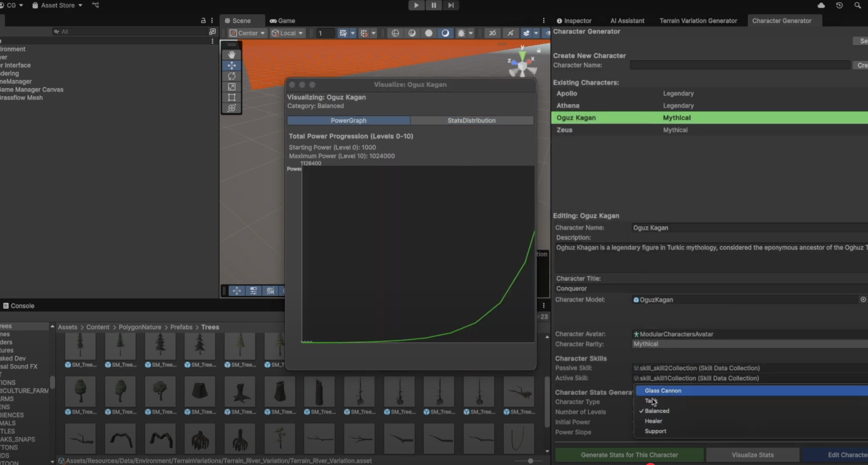Click the debug draw mode bug icon
Viewport: 868px width, 465px height.
pos(461,33)
